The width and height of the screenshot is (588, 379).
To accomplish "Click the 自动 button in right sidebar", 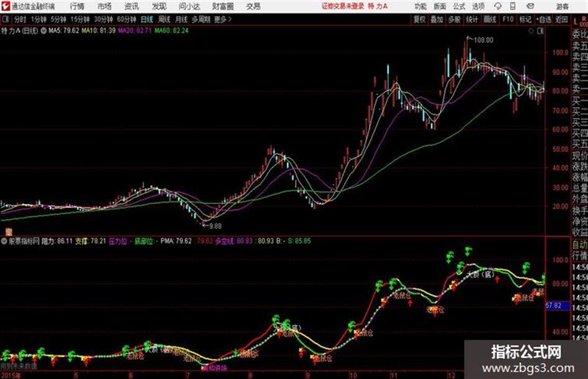I will (x=580, y=245).
